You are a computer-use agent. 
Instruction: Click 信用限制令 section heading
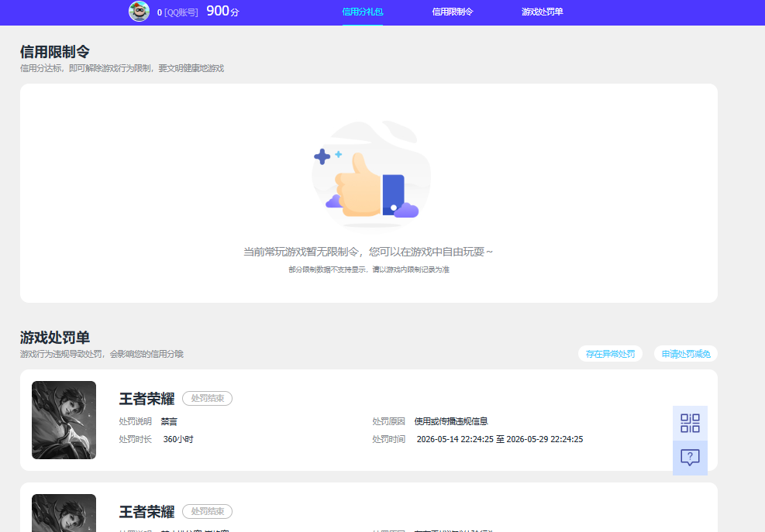(54, 52)
